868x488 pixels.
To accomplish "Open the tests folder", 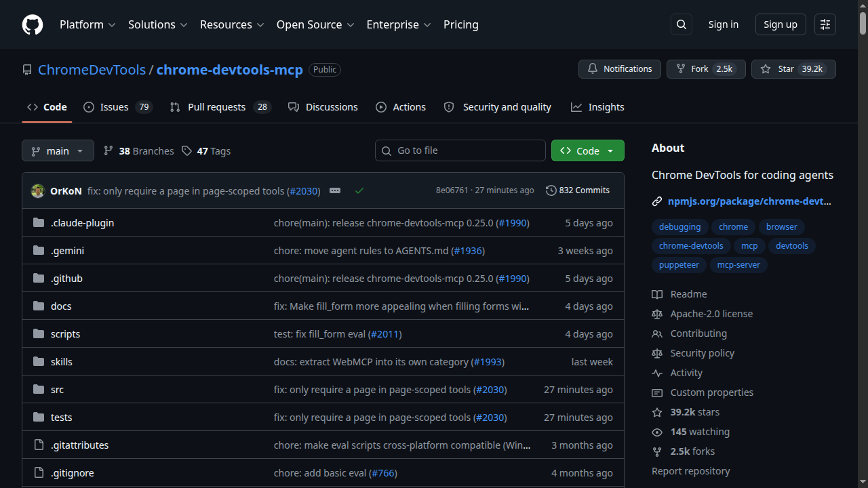I will [x=62, y=418].
